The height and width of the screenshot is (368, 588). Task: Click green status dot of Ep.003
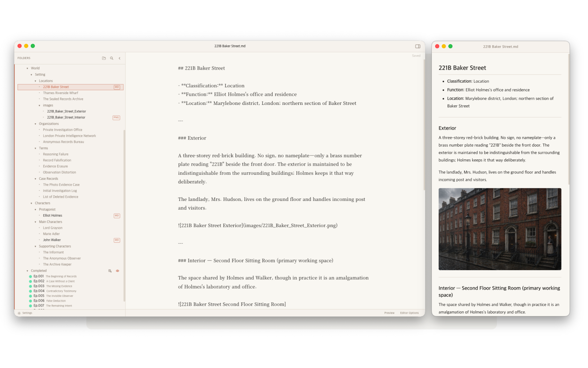[31, 286]
